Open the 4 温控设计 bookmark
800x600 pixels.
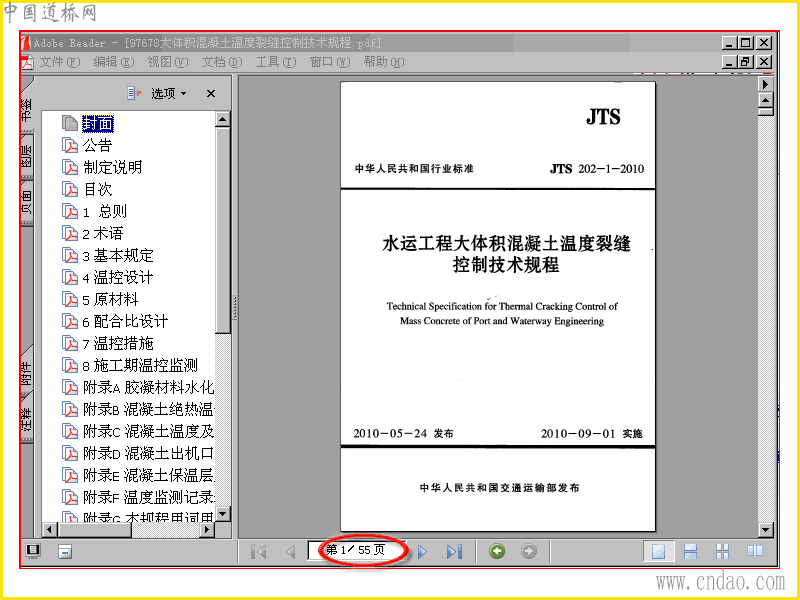117,277
